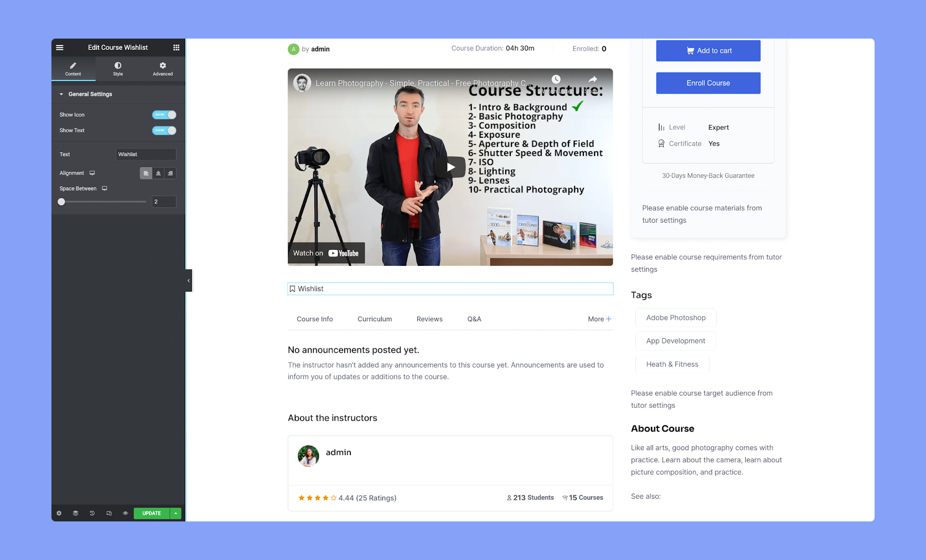
Task: Set alignment to center
Action: 158,173
